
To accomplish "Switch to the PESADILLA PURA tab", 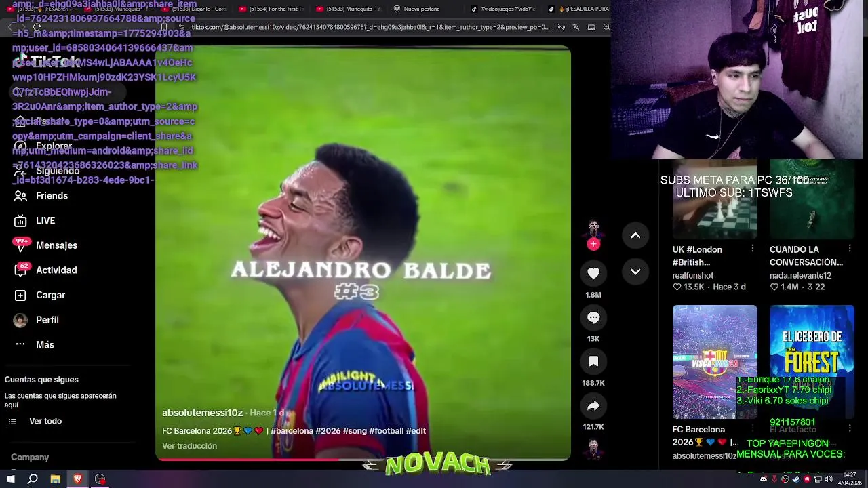I will click(x=578, y=9).
